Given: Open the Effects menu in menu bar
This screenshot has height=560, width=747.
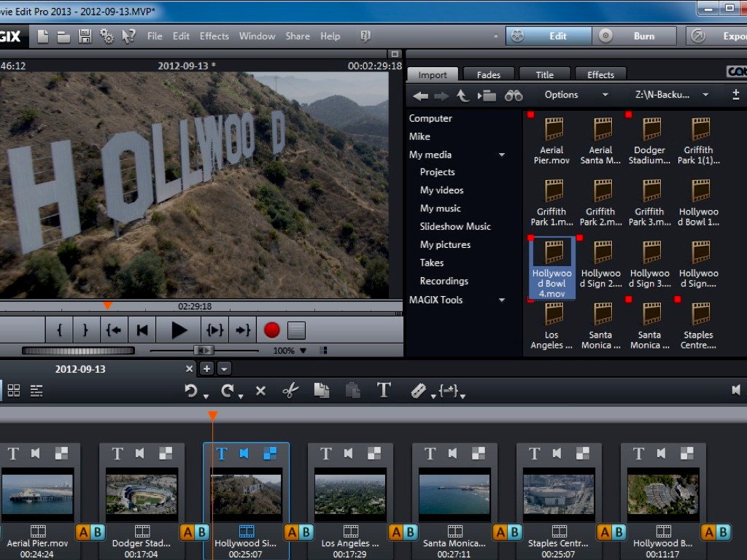Looking at the screenshot, I should point(214,36).
